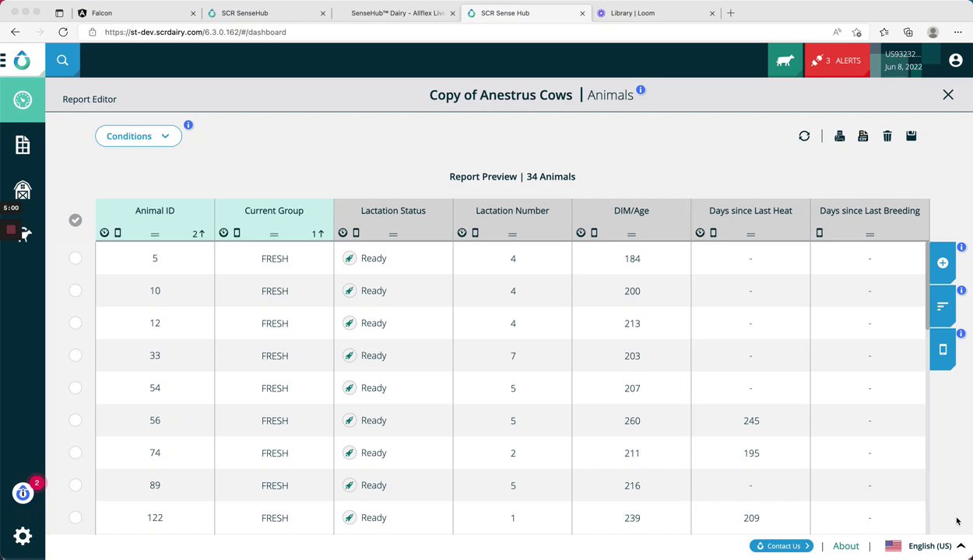973x560 pixels.
Task: Click DIM/Age value 184
Action: [632, 258]
